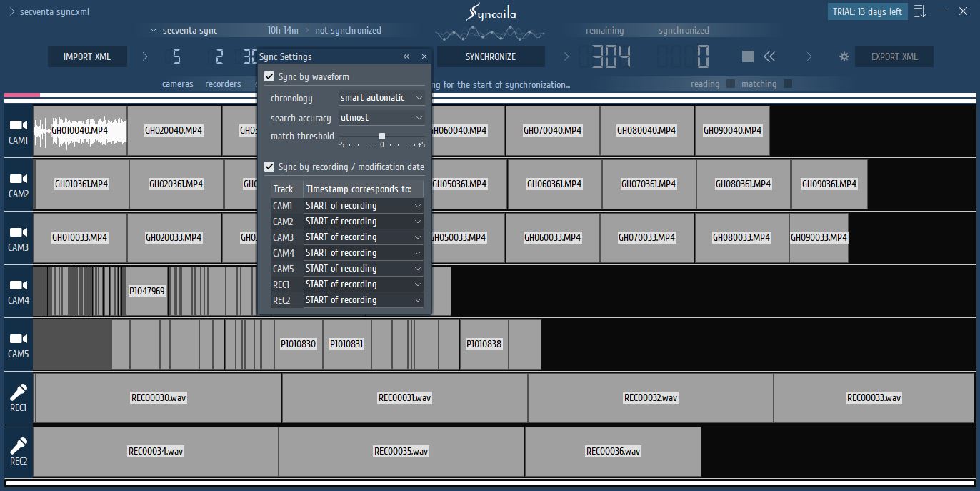Viewport: 980px width, 491px height.
Task: Adjust the match threshold slider handle
Action: pyautogui.click(x=382, y=136)
